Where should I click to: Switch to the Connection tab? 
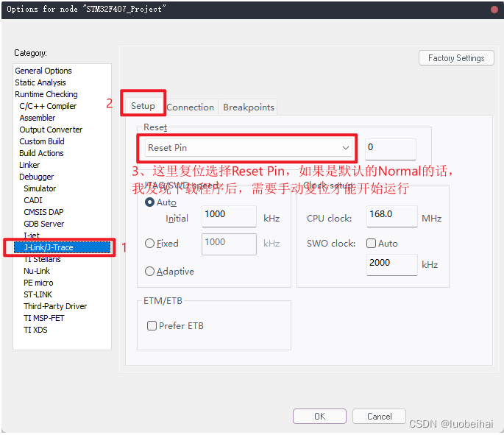[x=190, y=107]
